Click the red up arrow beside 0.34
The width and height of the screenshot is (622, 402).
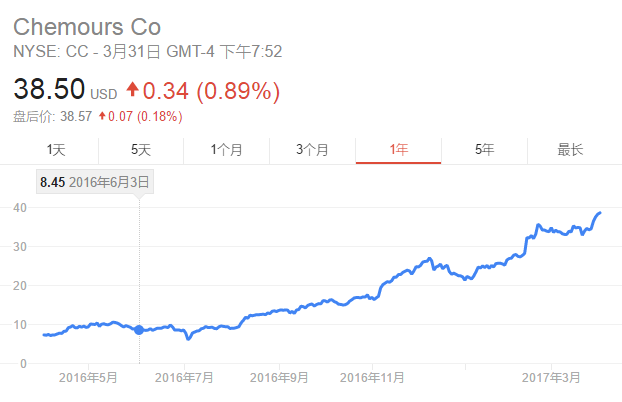click(132, 91)
